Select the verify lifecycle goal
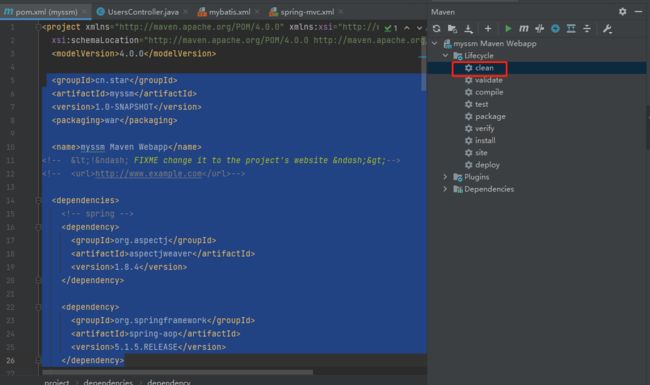 point(485,128)
